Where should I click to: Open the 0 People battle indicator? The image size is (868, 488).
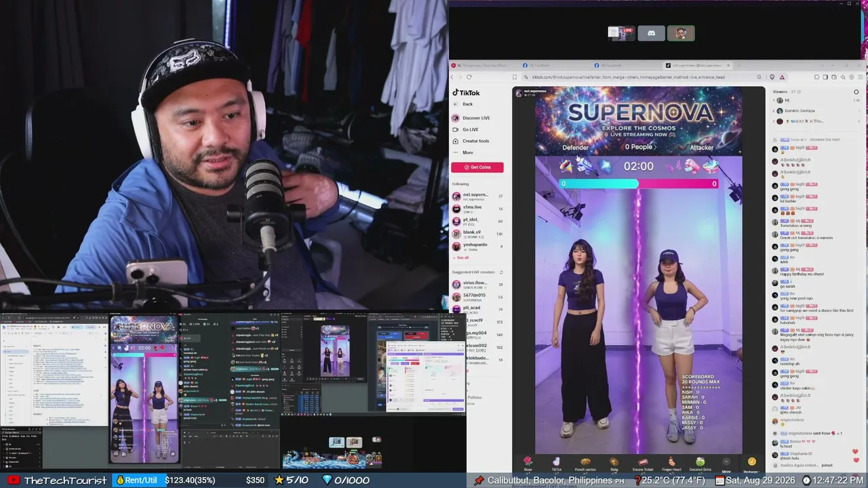coord(638,146)
